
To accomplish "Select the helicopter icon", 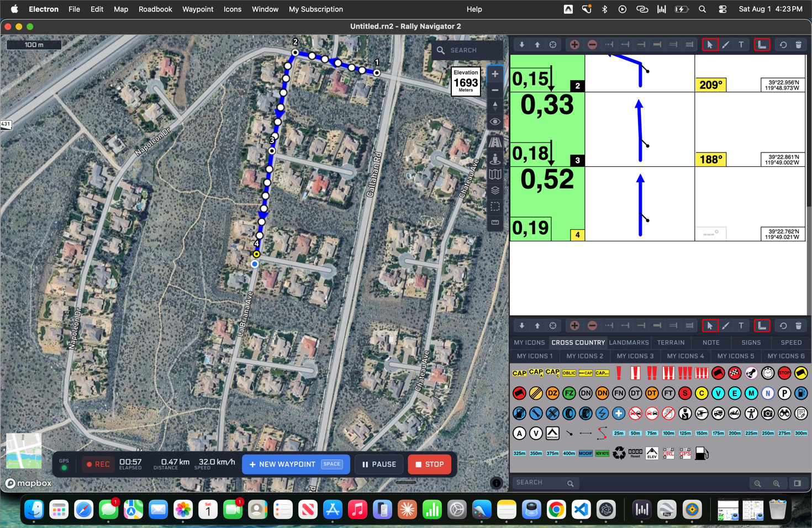I will coord(702,413).
